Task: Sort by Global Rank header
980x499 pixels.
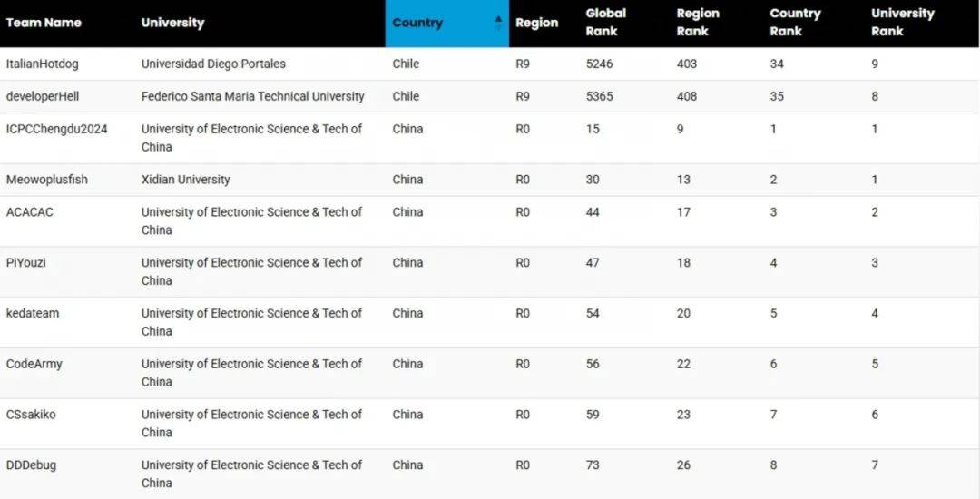Action: tap(605, 23)
